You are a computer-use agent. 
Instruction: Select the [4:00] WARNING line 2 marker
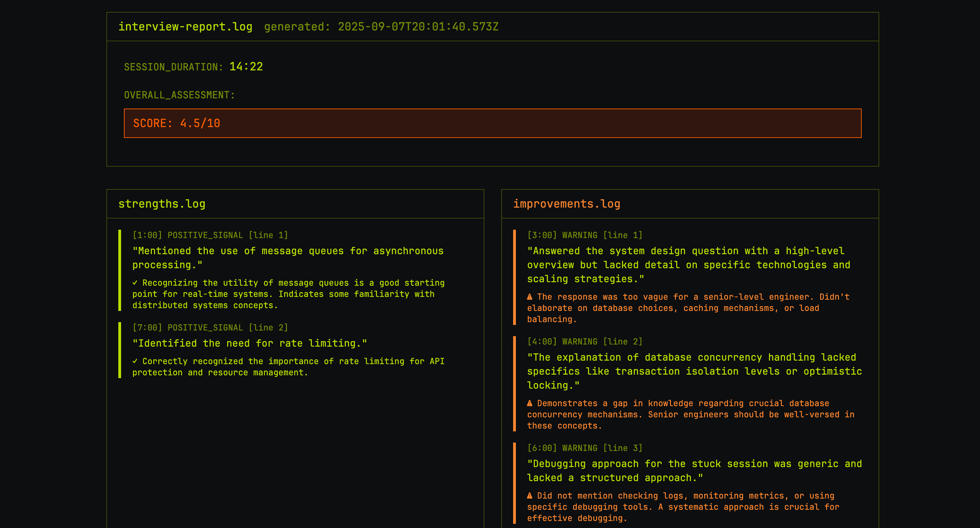[x=585, y=342]
